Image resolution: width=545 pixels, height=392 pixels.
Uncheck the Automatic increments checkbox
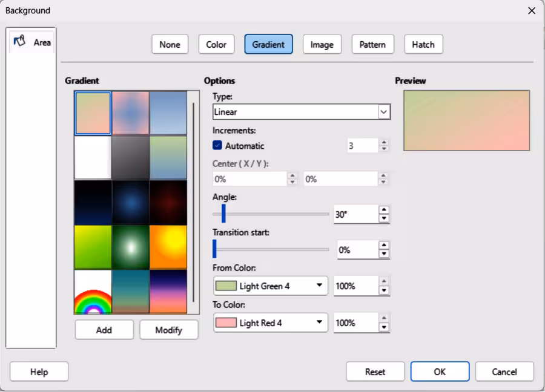click(x=217, y=145)
